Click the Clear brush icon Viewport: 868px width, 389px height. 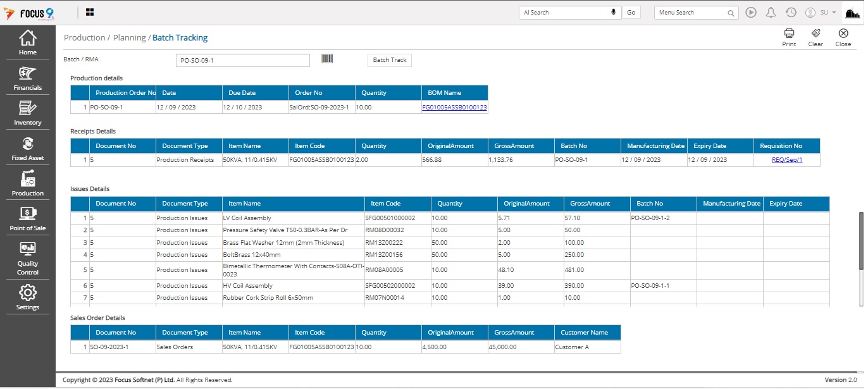point(815,34)
